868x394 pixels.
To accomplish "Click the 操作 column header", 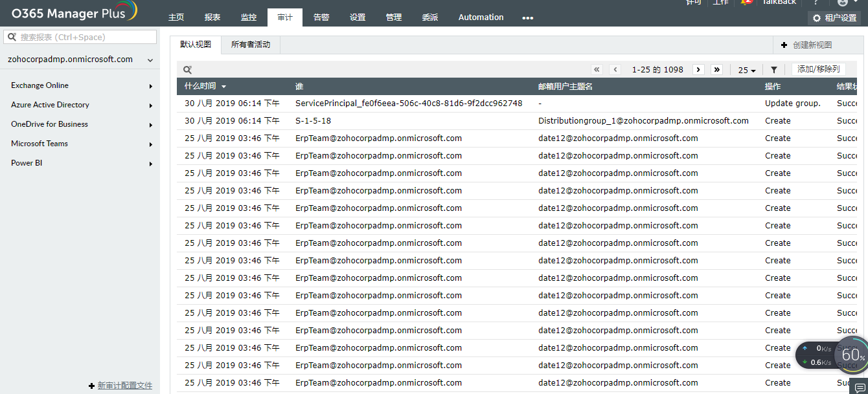I will click(773, 86).
